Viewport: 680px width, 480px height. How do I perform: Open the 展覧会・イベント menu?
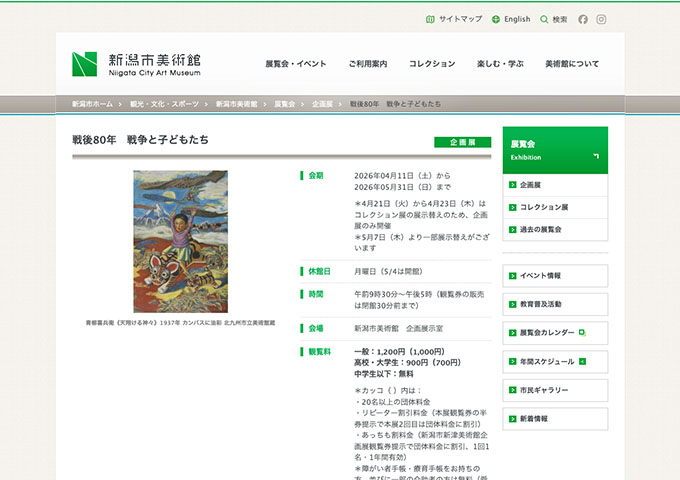[296, 64]
